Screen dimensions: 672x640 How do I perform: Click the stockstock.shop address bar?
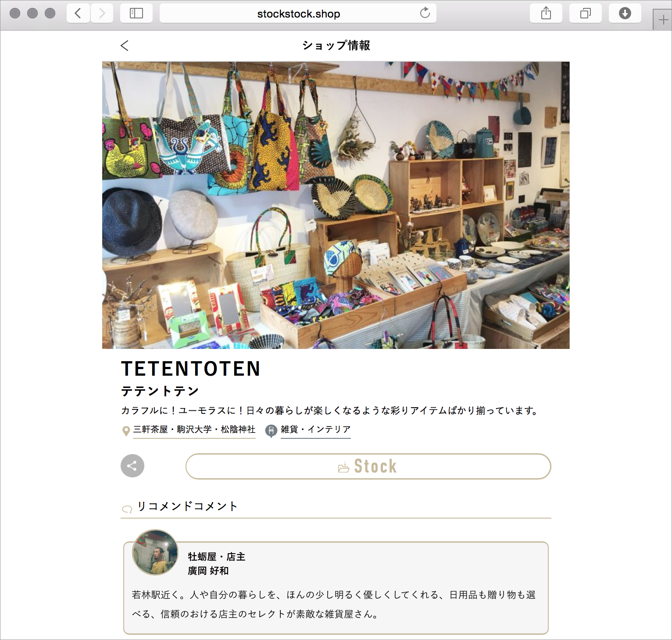pyautogui.click(x=298, y=13)
